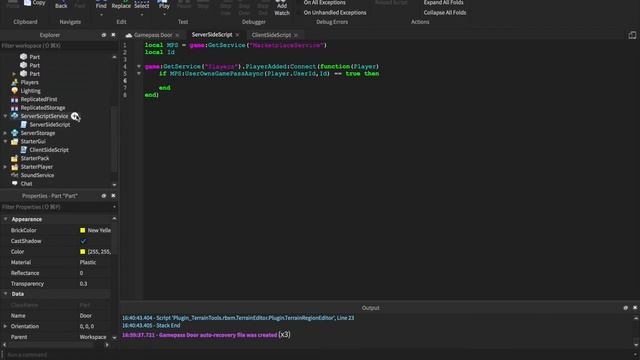Select ClientSideScript script icon in Explorer

[24, 150]
